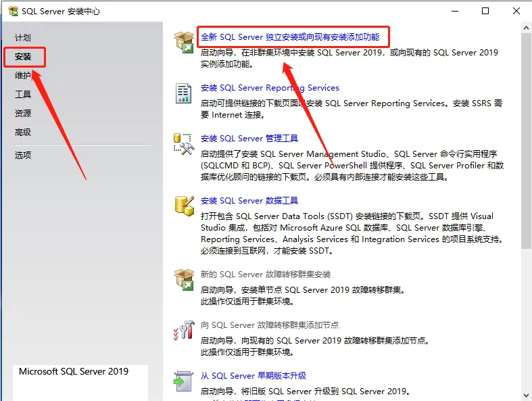Viewport: 532px width, 401px height.
Task: Click the description mentioning SSRS 需要 Internet 连接
Action: (352, 109)
